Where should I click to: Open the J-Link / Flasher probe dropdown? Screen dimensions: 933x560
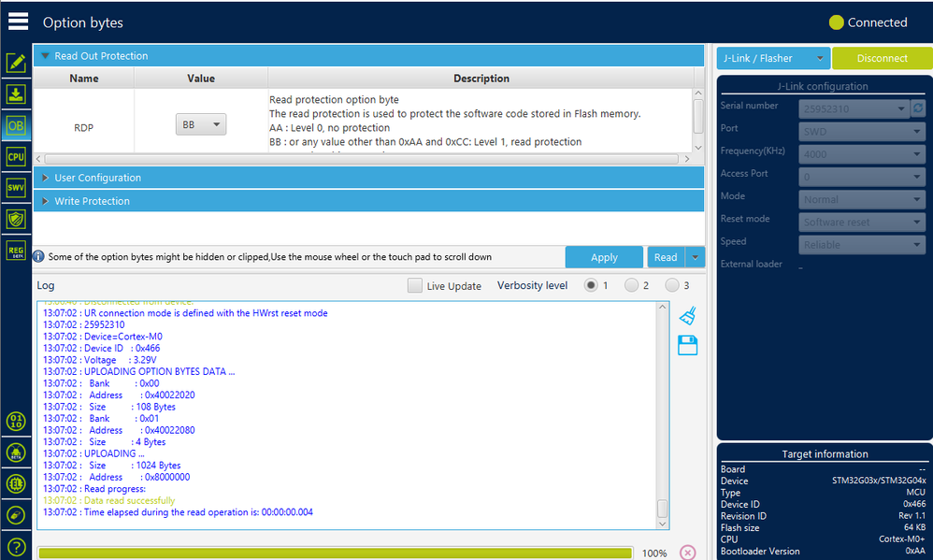tap(773, 58)
